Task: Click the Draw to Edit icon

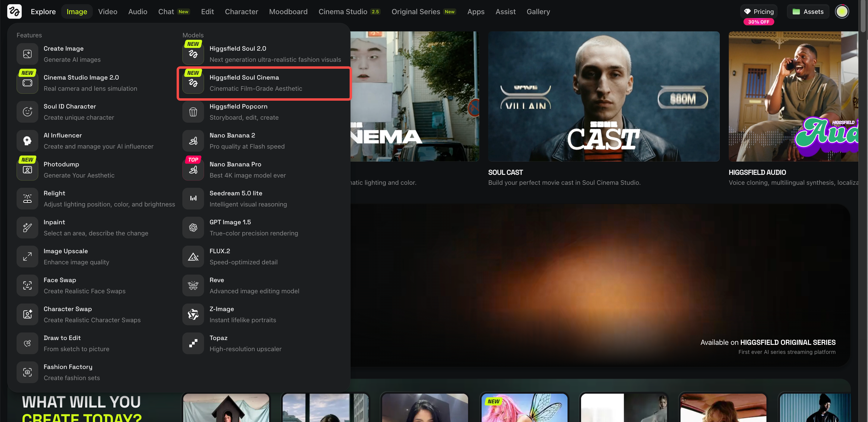Action: pos(27,343)
